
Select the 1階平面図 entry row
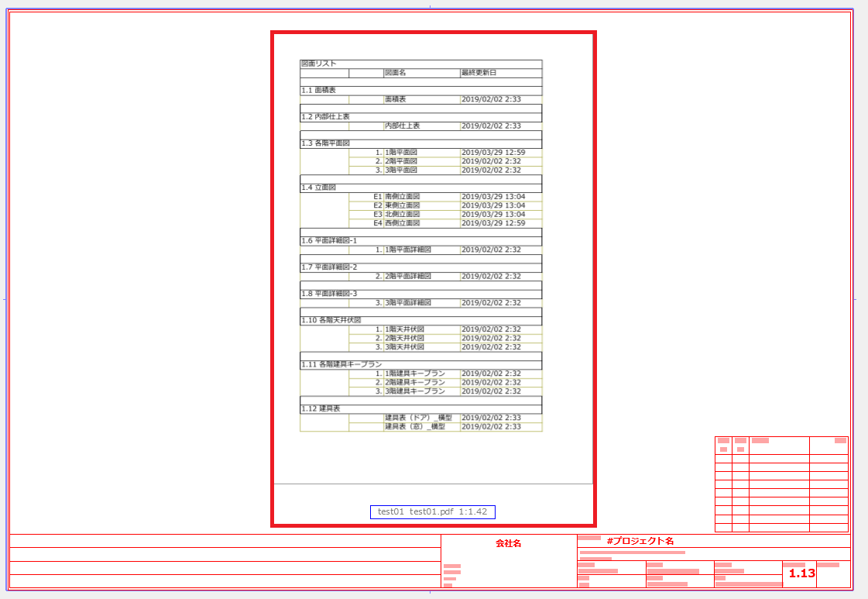click(446, 153)
